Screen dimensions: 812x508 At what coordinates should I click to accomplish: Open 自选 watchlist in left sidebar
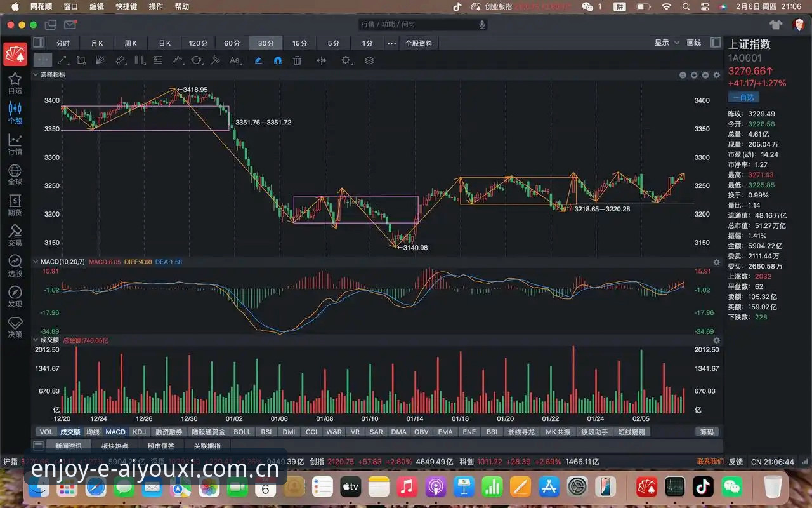point(15,83)
